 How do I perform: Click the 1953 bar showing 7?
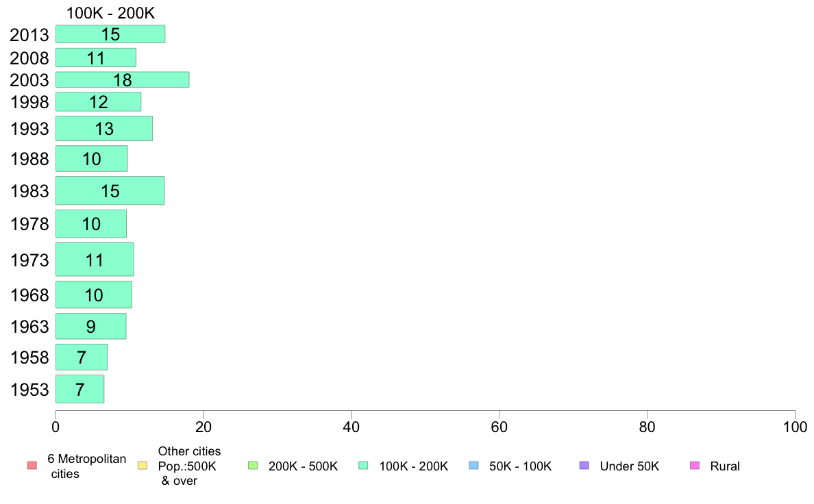80,389
